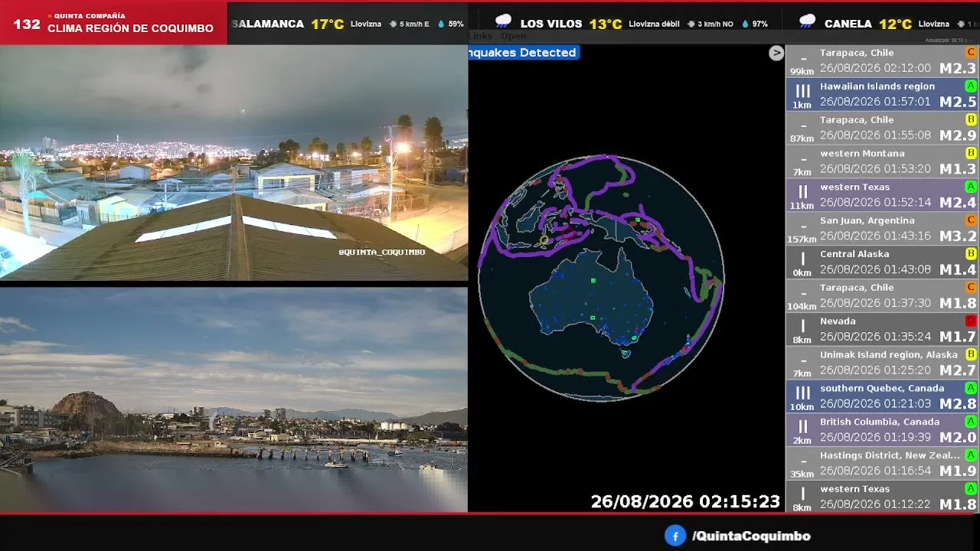Click the night city webcam feed
The image size is (980, 551).
(x=234, y=162)
